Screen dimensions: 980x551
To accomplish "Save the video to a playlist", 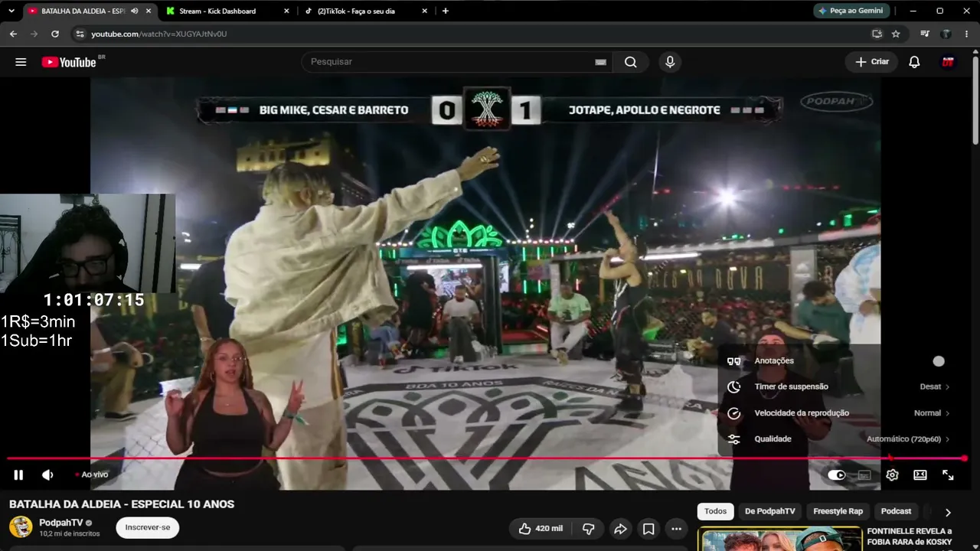I will point(648,529).
